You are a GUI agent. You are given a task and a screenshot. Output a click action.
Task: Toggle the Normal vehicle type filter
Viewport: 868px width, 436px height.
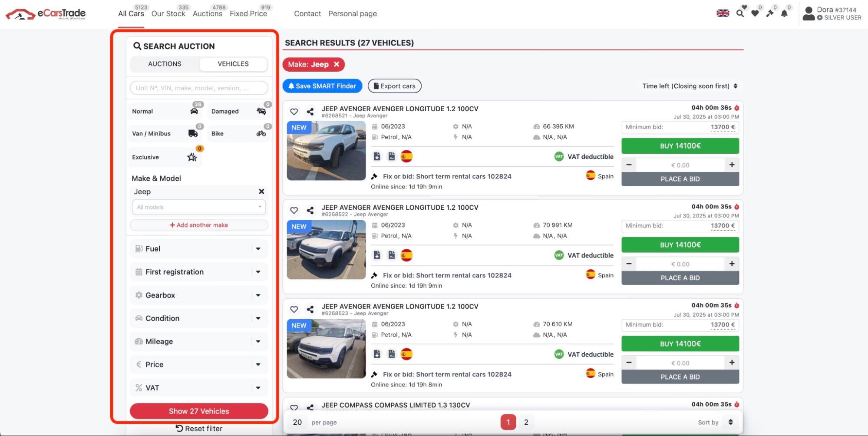pyautogui.click(x=165, y=111)
